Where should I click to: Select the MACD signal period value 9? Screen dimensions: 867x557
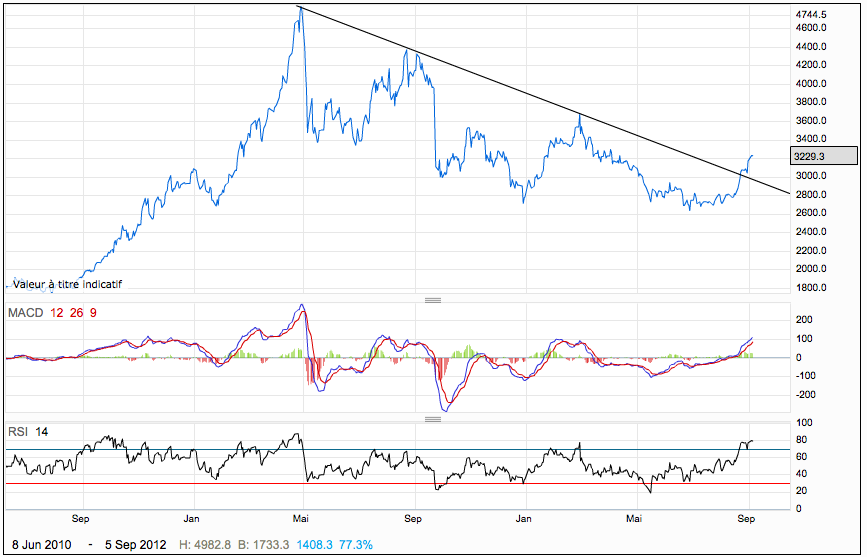point(93,313)
